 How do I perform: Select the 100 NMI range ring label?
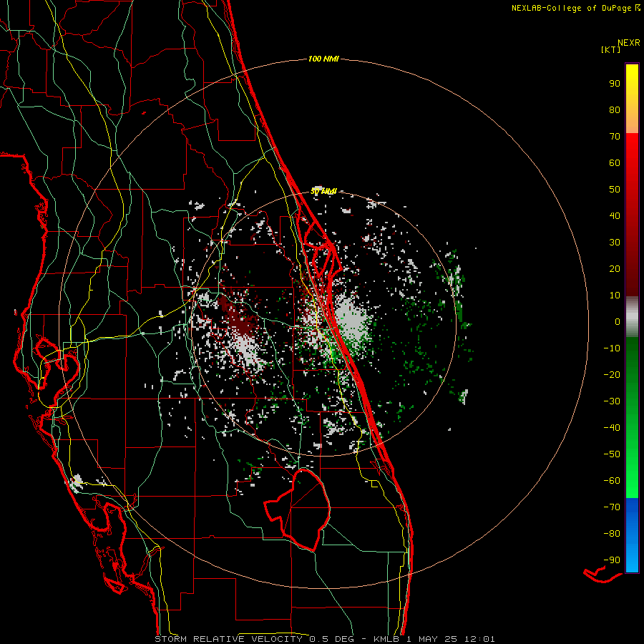click(x=323, y=59)
